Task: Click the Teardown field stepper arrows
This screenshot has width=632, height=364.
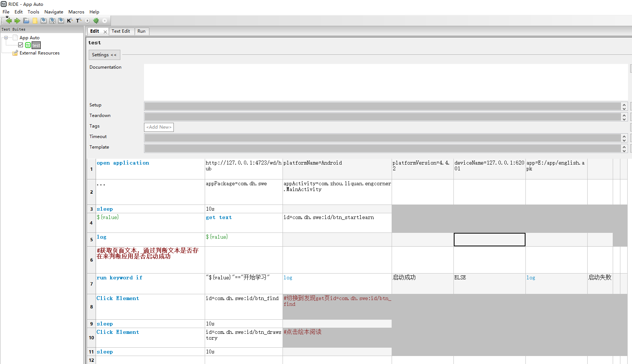Action: point(624,117)
